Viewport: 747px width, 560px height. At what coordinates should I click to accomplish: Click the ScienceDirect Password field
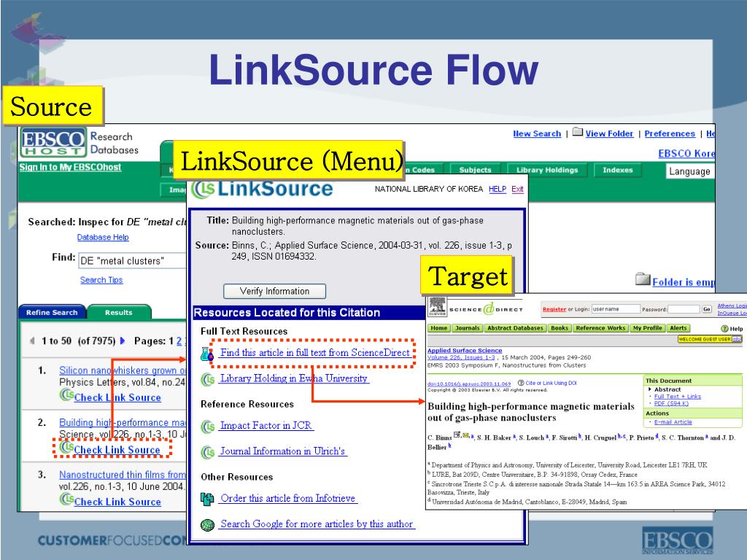point(684,309)
